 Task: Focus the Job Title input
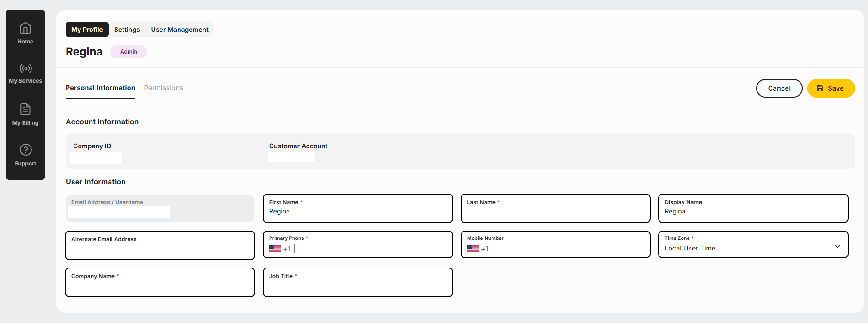pos(357,286)
